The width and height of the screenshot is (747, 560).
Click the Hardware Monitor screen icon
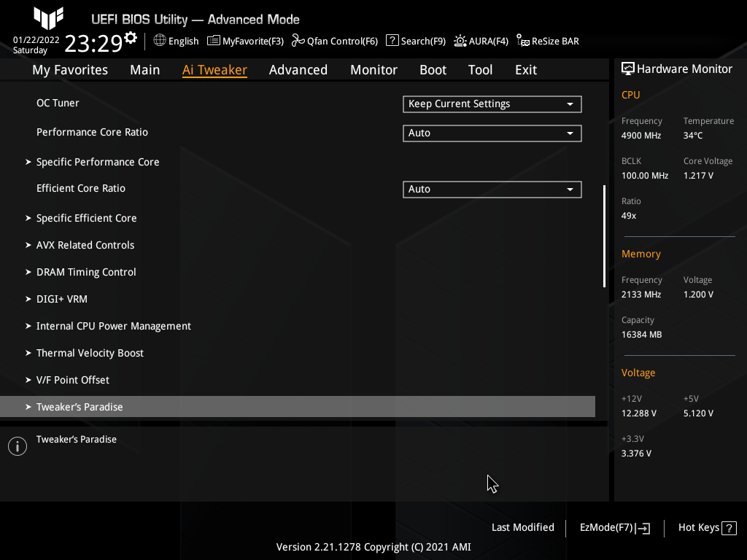[628, 69]
